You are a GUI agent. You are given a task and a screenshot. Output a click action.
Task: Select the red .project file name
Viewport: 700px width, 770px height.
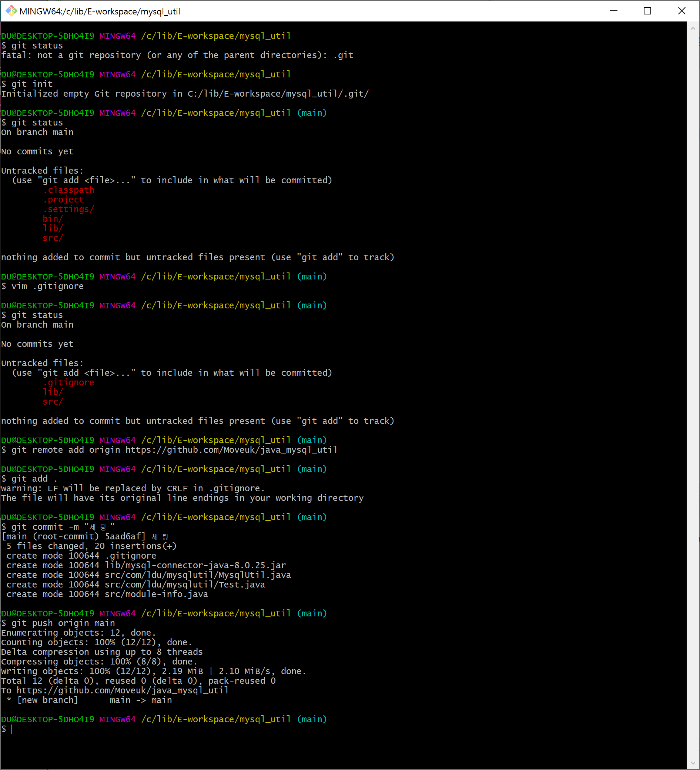64,200
